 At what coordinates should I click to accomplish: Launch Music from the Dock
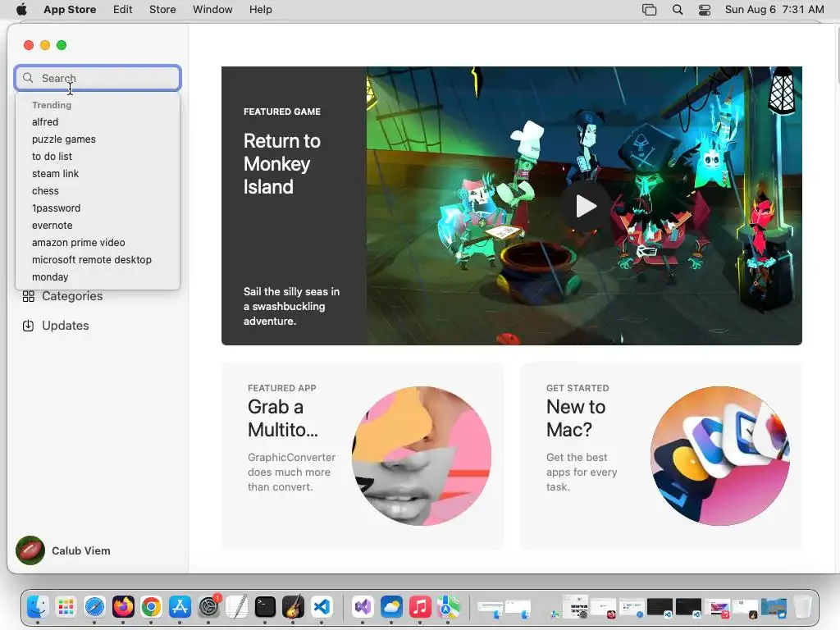click(x=420, y=607)
